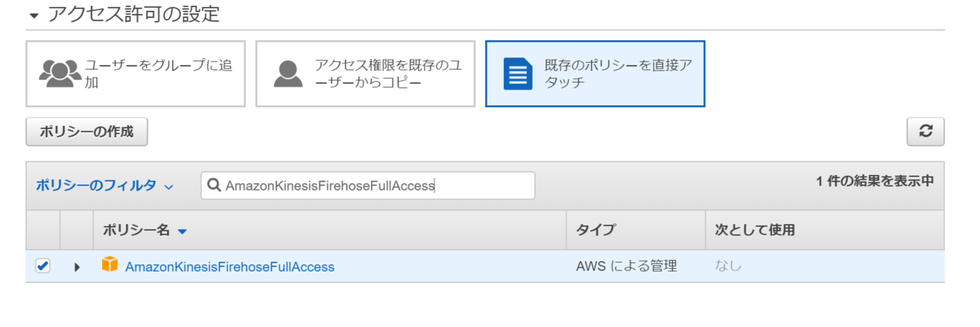
Task: Click the orange box icon beside AmazonKinesisFirehoseFullAccess
Action: [109, 265]
